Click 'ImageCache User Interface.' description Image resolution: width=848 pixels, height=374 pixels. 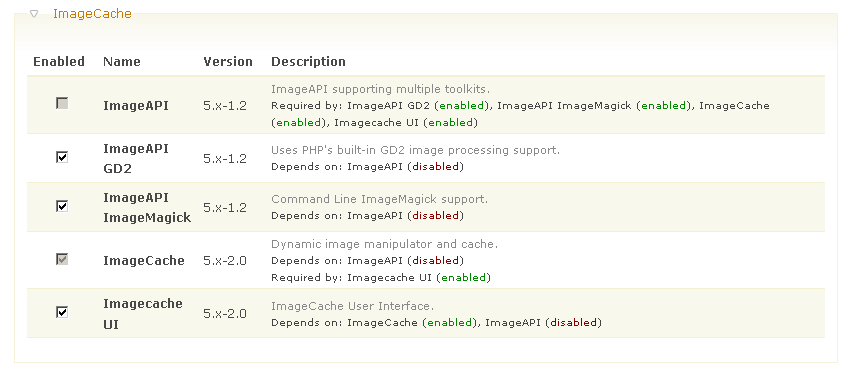(353, 306)
